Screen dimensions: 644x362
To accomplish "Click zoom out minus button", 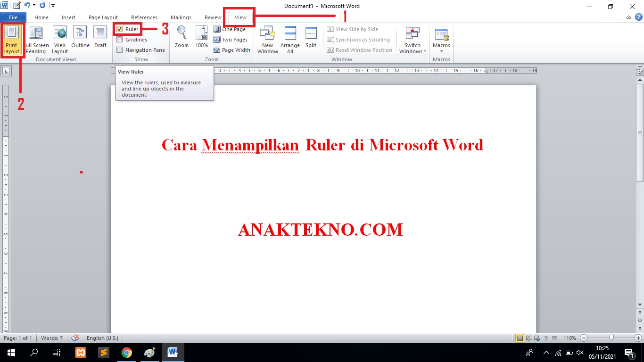I will pos(584,338).
